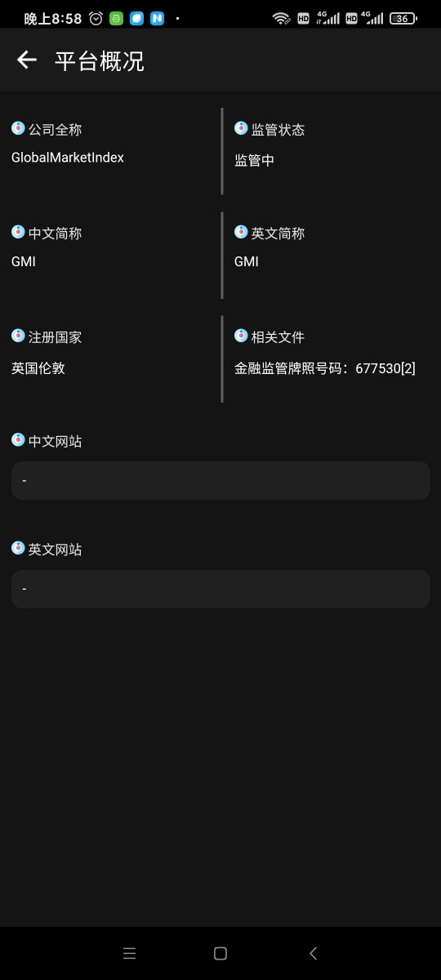Screen dimensions: 441x980
Task: Open Android recent apps menu button
Action: pos(129,953)
